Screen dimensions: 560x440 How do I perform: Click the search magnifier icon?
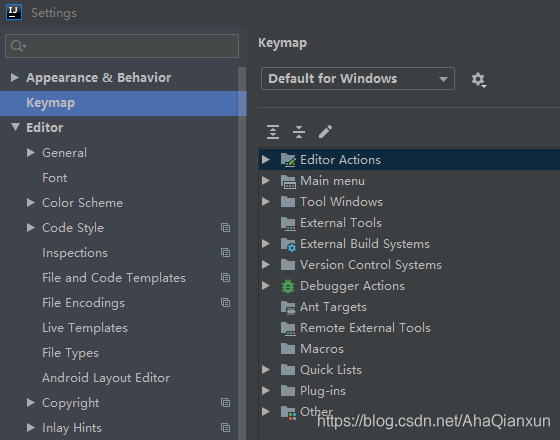coord(18,46)
